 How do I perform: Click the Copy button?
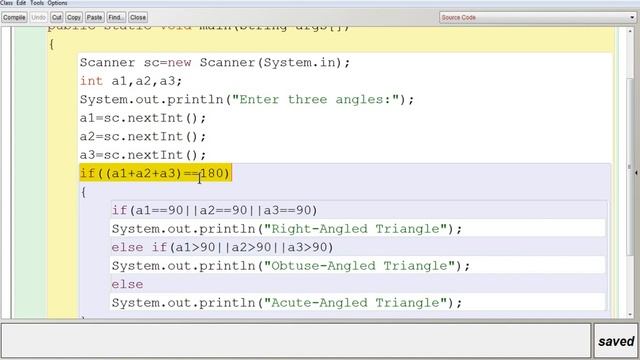pos(74,18)
